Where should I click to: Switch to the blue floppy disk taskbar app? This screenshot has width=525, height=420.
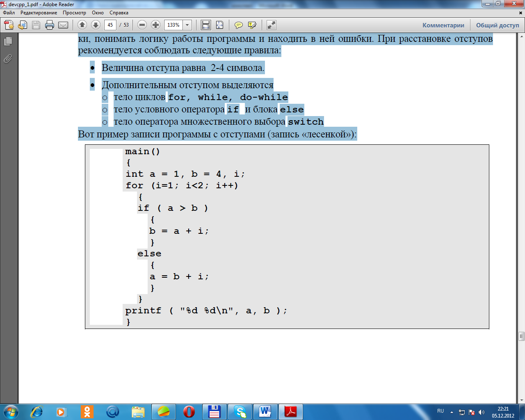tap(214, 411)
